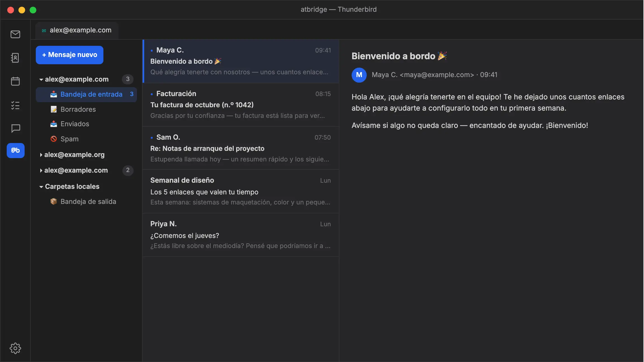Viewport: 644px width, 362px height.
Task: Open the Tasks checklist sidebar icon
Action: click(15, 105)
